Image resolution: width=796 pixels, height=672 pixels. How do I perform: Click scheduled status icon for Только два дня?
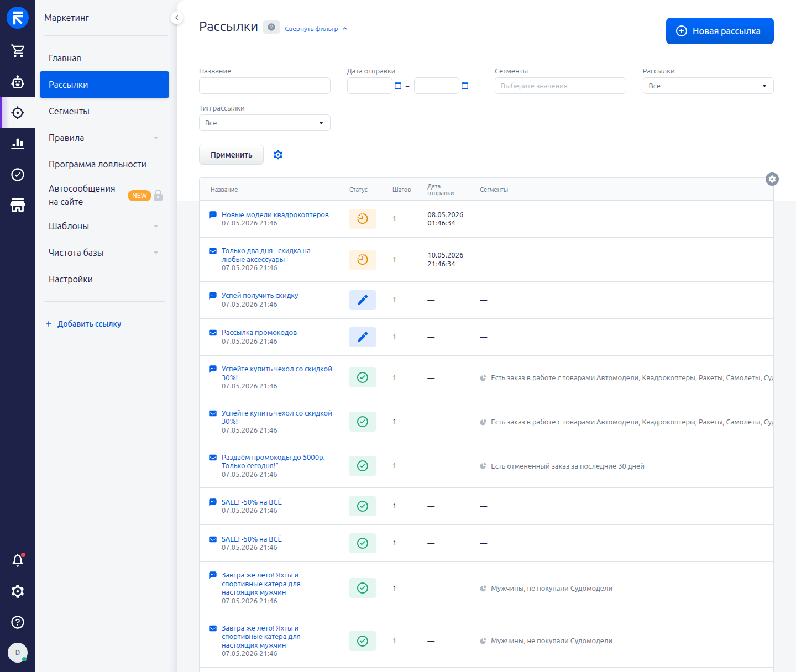[363, 260]
